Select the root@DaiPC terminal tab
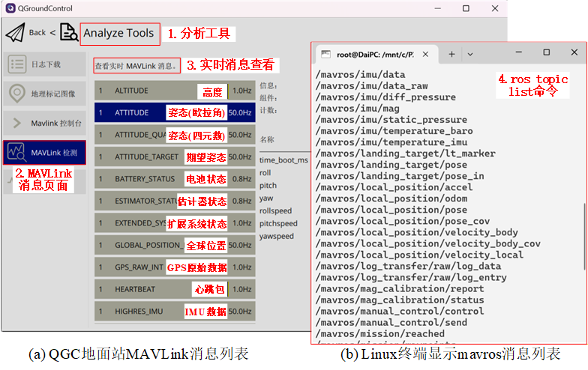The height and width of the screenshot is (370, 588). [376, 55]
